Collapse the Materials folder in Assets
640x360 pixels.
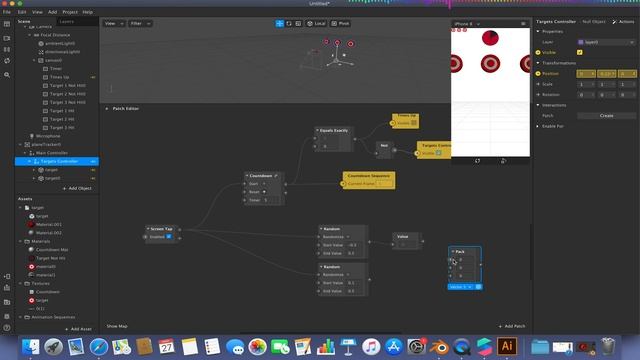click(20, 241)
